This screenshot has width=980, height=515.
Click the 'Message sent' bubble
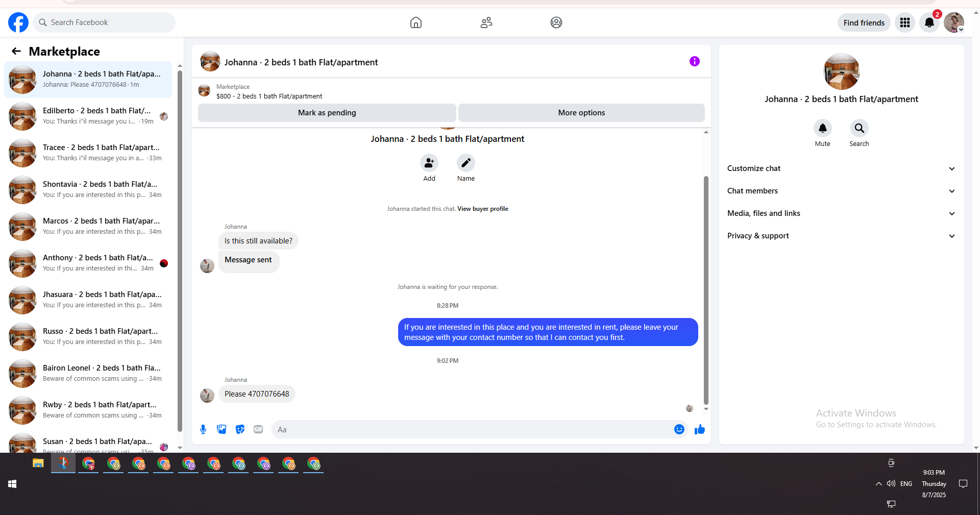click(249, 261)
